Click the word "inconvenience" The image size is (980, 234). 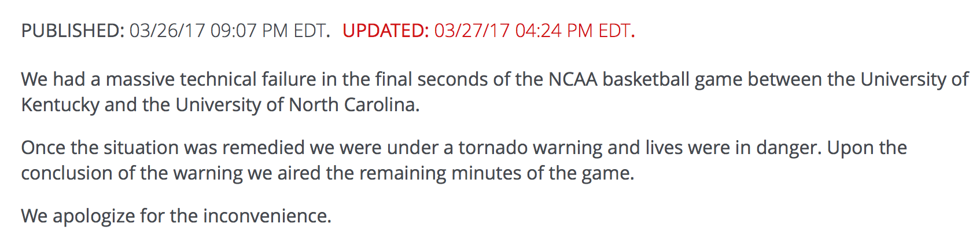pyautogui.click(x=266, y=217)
